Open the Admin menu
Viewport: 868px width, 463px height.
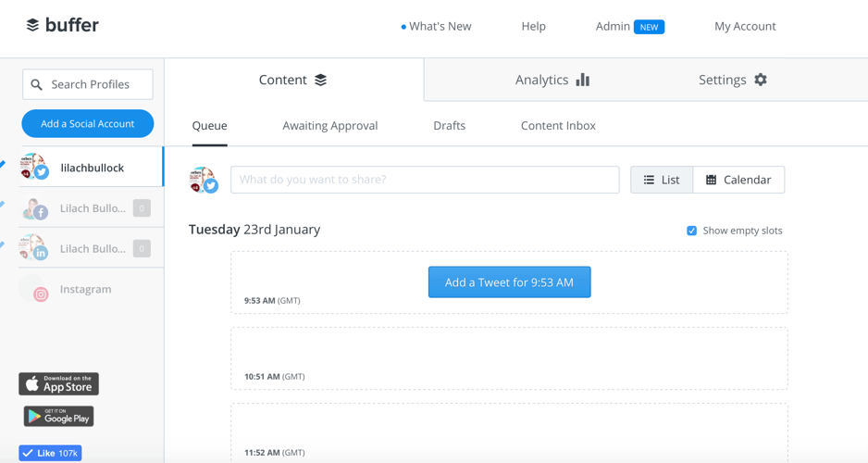click(613, 27)
